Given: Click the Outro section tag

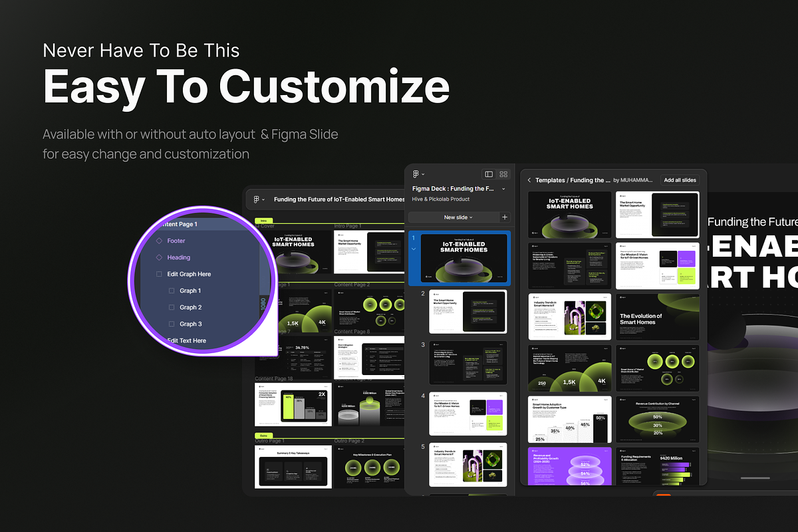Looking at the screenshot, I should (x=264, y=436).
